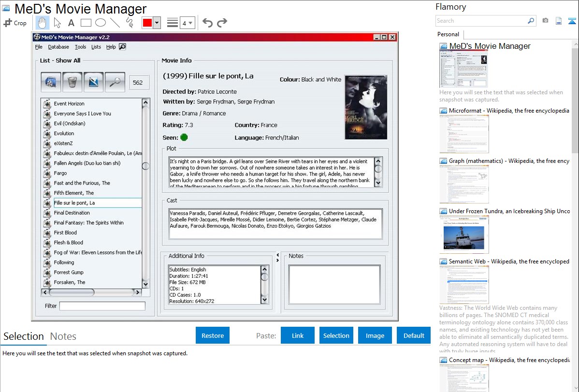579x392 pixels.
Task: Click the Restore button
Action: pos(213,335)
